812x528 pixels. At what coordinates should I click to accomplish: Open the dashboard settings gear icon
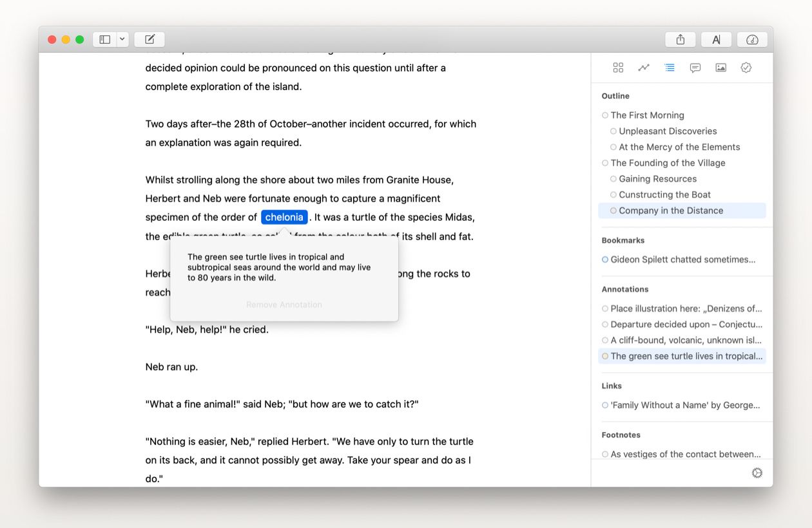pyautogui.click(x=757, y=473)
